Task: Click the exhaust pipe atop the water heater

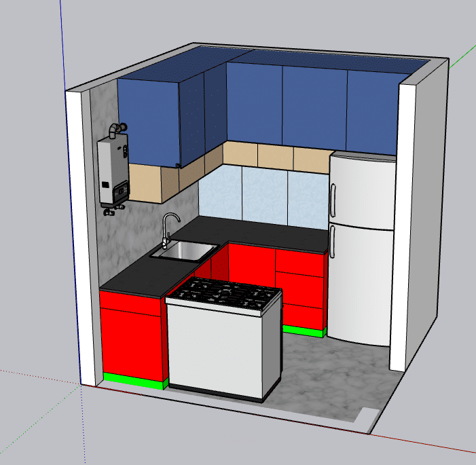Action: click(x=117, y=130)
